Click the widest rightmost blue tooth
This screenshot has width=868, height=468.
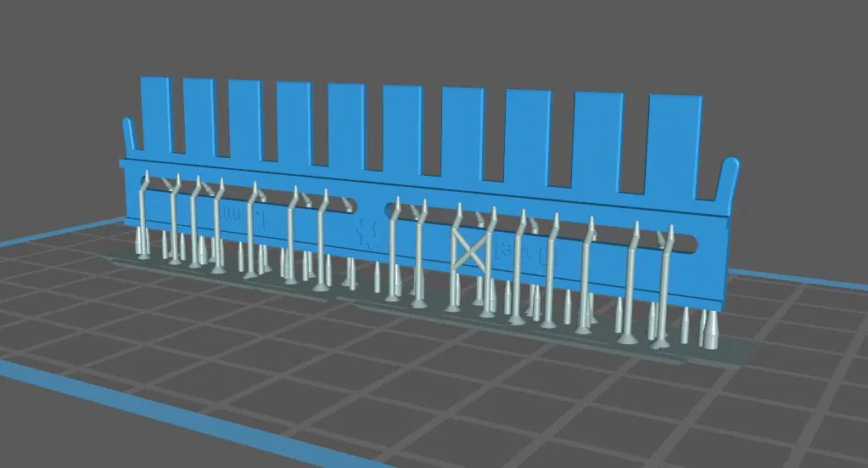tap(672, 145)
